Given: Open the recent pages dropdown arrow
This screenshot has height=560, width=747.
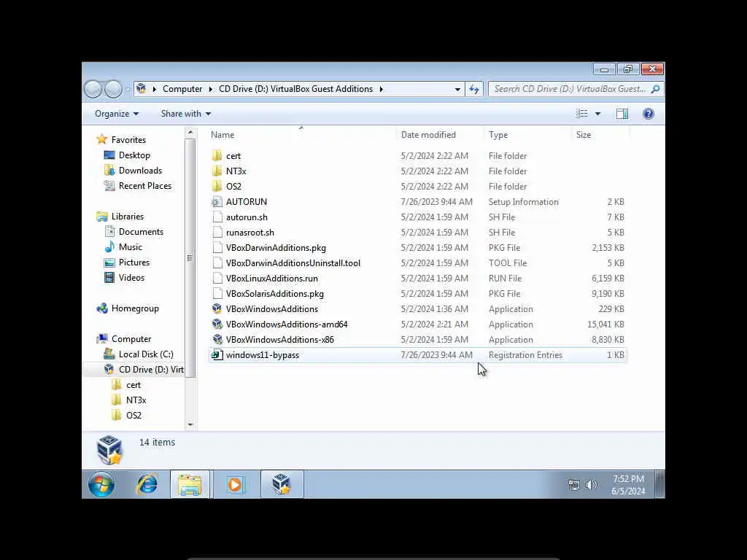Looking at the screenshot, I should tap(128, 89).
